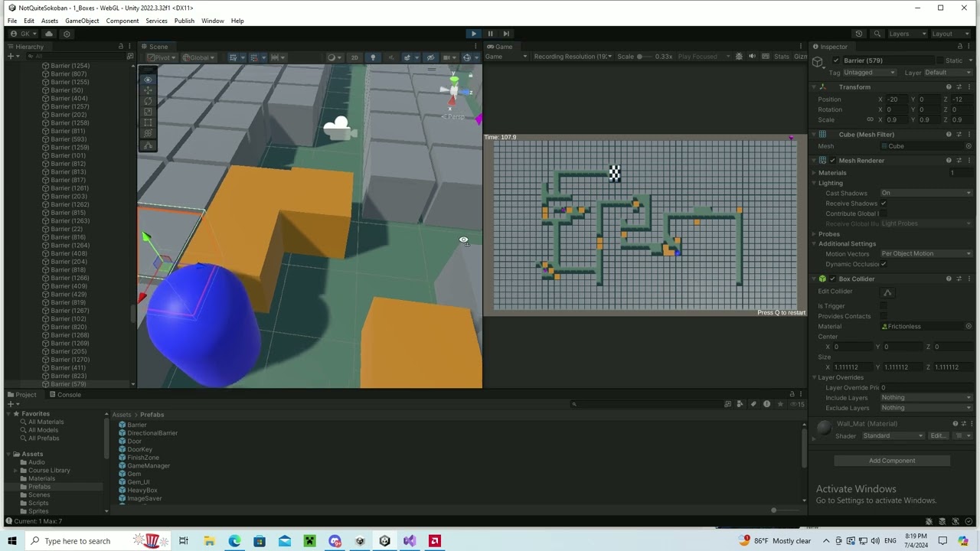
Task: Select the HeavyBox prefab in Prefabs folder
Action: click(142, 490)
